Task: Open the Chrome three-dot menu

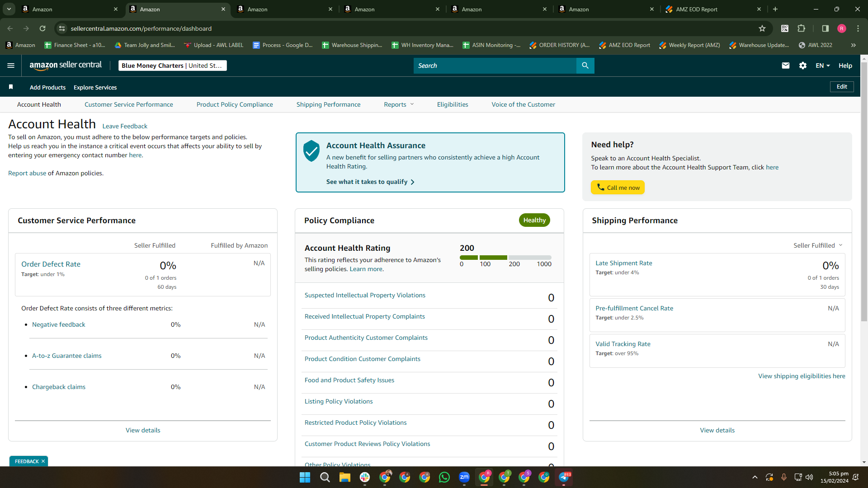Action: click(858, 28)
